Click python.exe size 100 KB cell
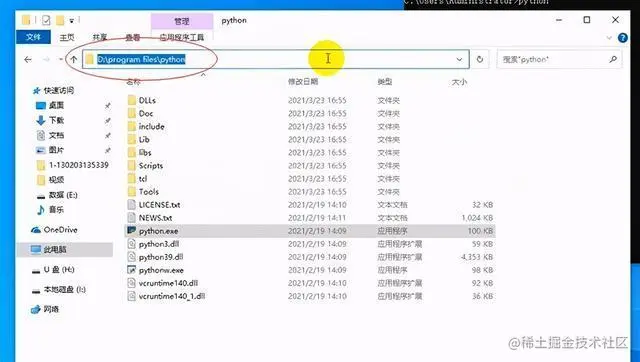This screenshot has width=640, height=362. click(x=480, y=231)
